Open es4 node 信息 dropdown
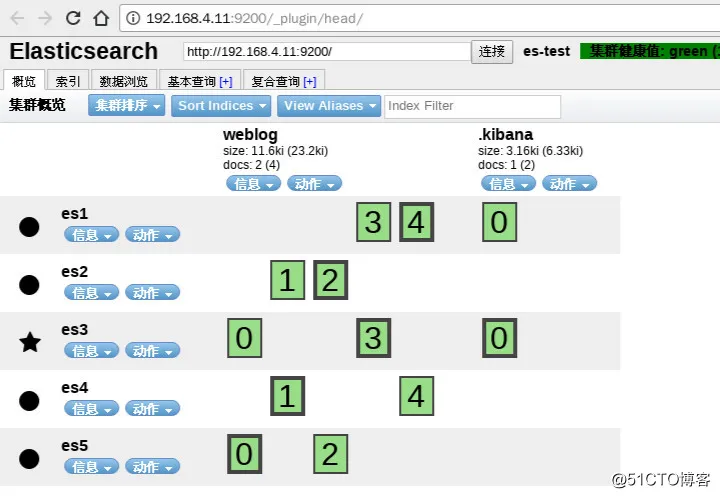The height and width of the screenshot is (498, 720). coord(91,408)
